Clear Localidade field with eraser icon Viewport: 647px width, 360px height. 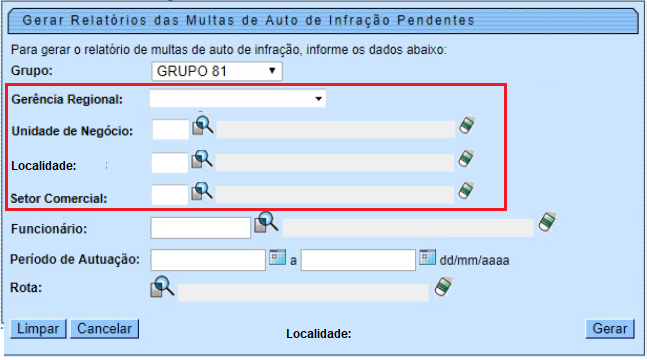(466, 159)
